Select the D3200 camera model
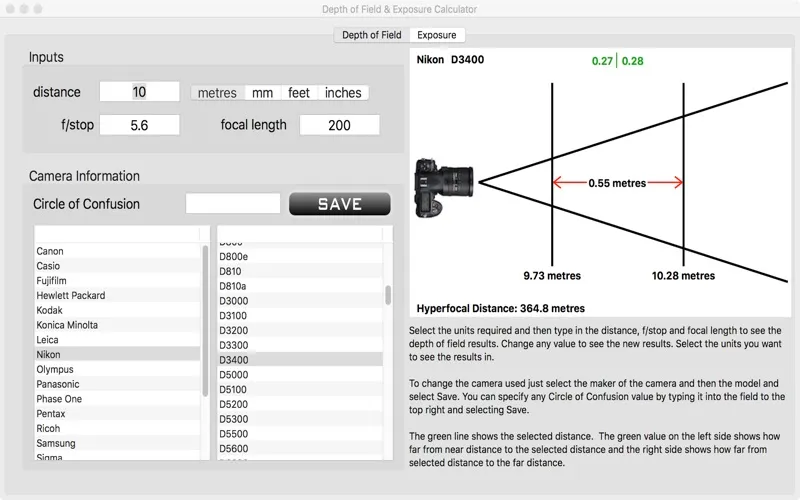The height and width of the screenshot is (500, 800). tap(300, 331)
